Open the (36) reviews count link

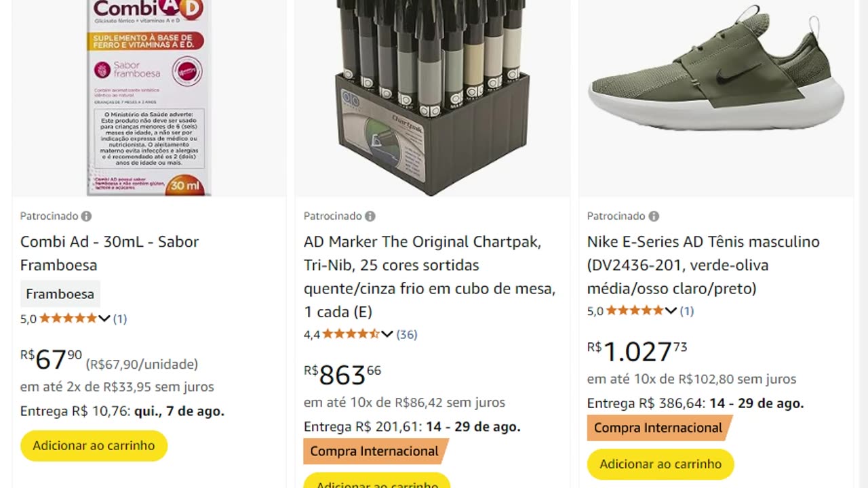click(x=407, y=334)
